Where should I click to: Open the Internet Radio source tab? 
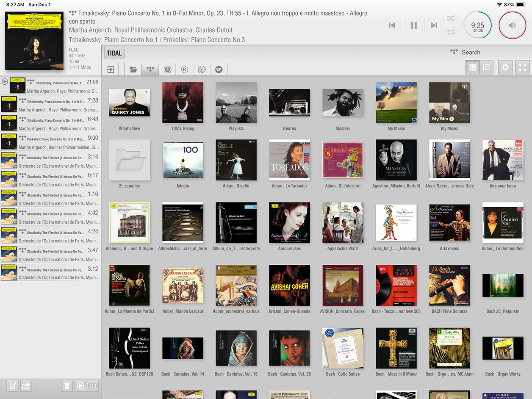[x=202, y=69]
